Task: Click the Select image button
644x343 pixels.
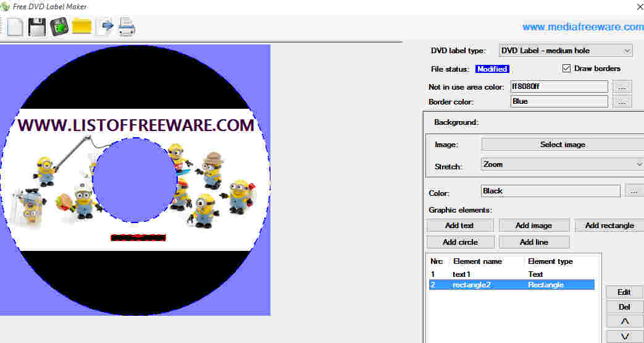Action: click(x=562, y=145)
